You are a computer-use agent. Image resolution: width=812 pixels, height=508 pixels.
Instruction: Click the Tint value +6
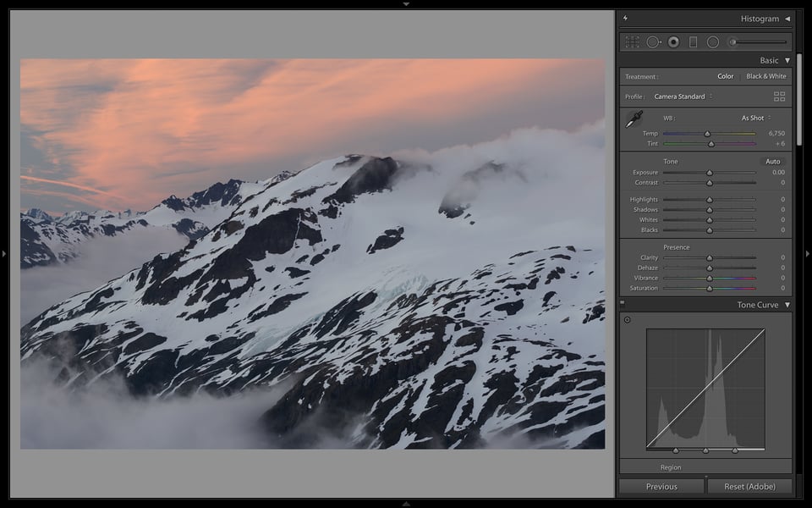[780, 144]
